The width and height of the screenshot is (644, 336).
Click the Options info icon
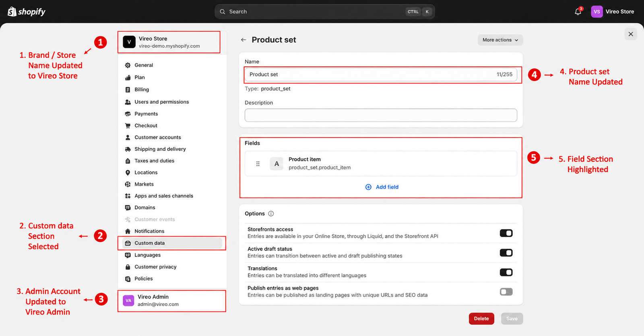(271, 214)
